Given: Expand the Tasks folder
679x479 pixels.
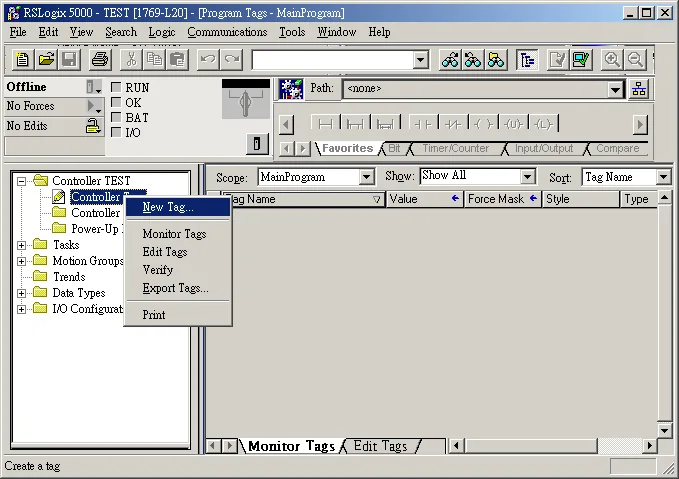Looking at the screenshot, I should pos(21,245).
